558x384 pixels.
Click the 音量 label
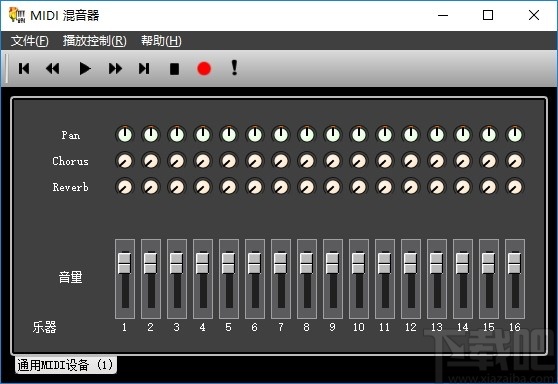(70, 277)
